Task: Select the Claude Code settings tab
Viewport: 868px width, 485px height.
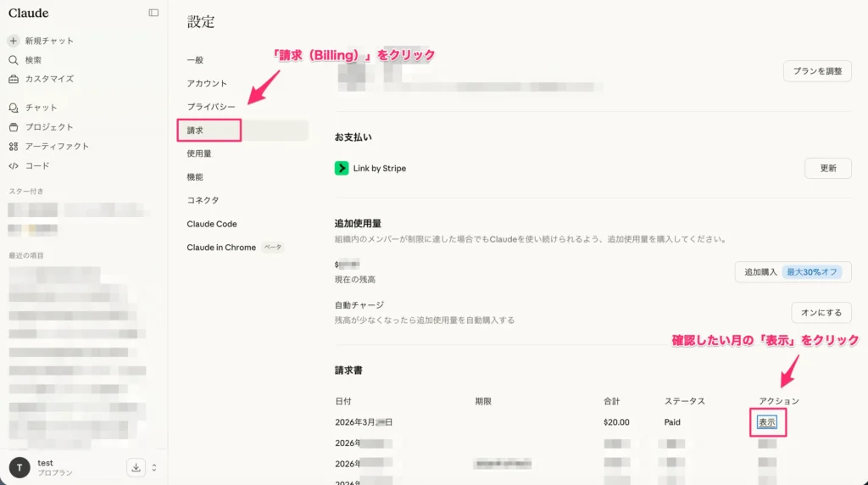Action: [x=211, y=224]
